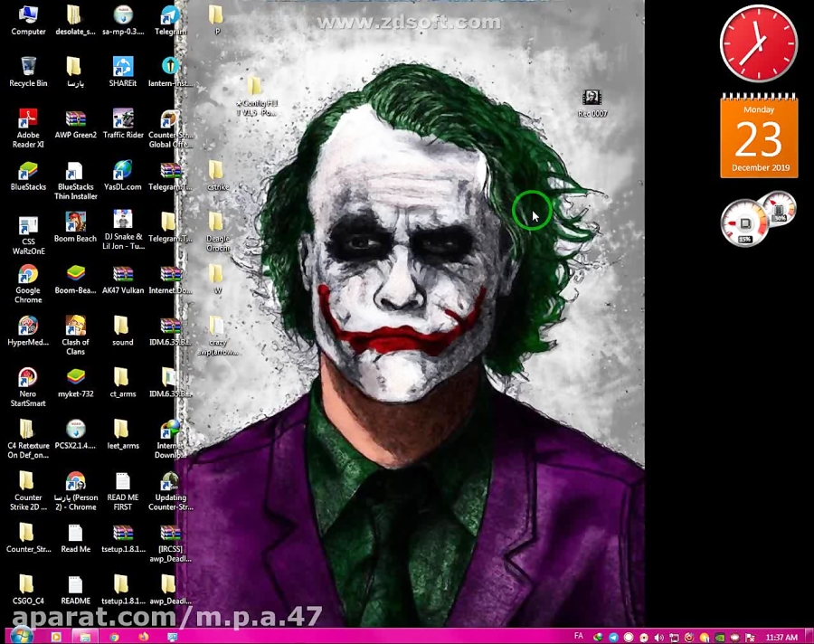Open File Explorer from the taskbar

[85, 636]
